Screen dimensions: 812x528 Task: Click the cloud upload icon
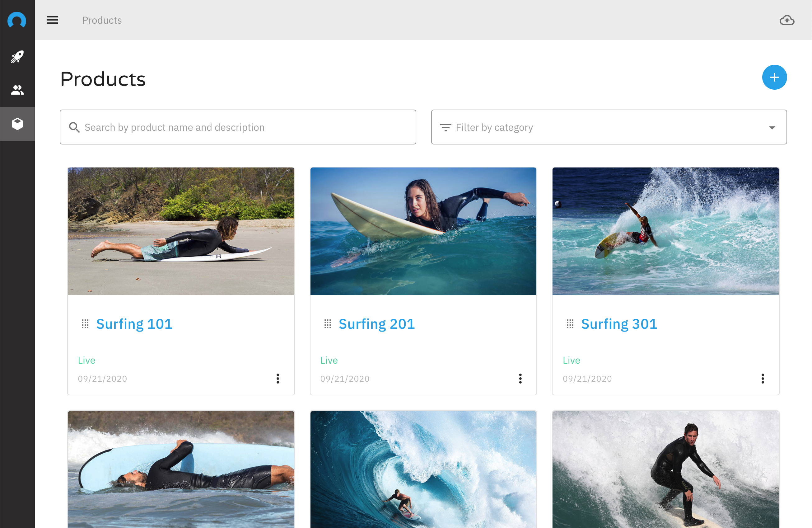787,20
